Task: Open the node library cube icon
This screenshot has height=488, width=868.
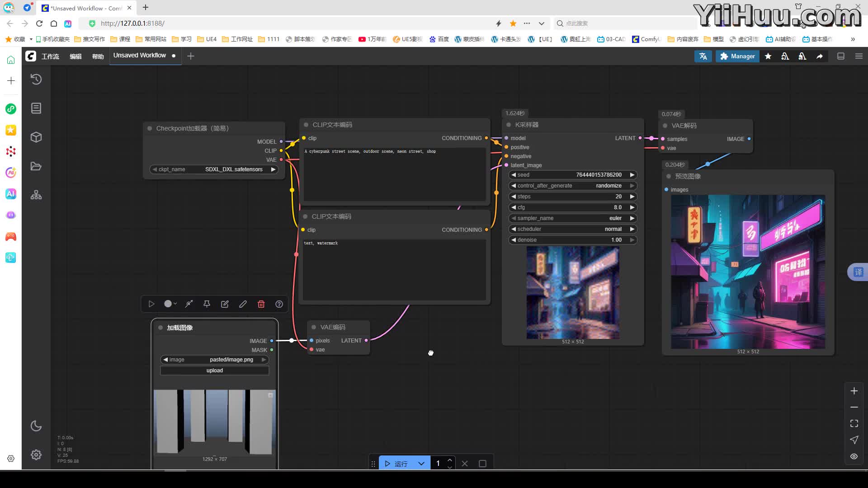Action: tap(36, 137)
